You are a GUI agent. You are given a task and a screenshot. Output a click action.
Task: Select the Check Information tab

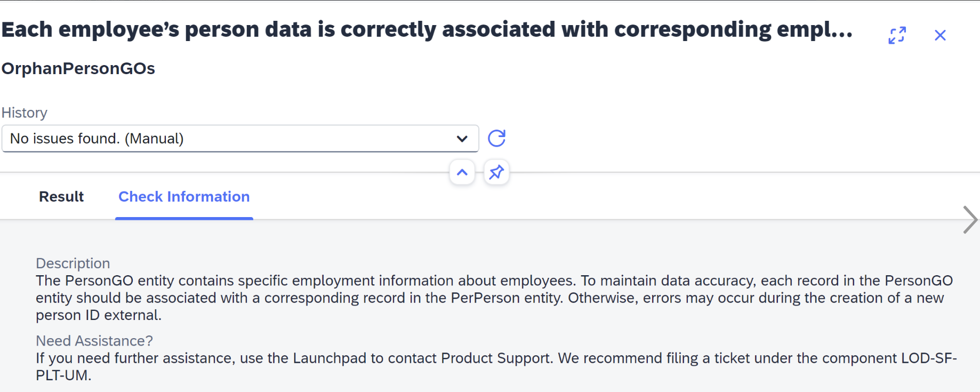click(x=184, y=197)
